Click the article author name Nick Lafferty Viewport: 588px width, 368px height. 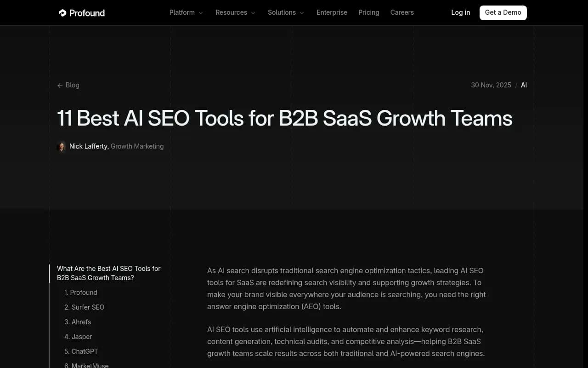point(88,146)
